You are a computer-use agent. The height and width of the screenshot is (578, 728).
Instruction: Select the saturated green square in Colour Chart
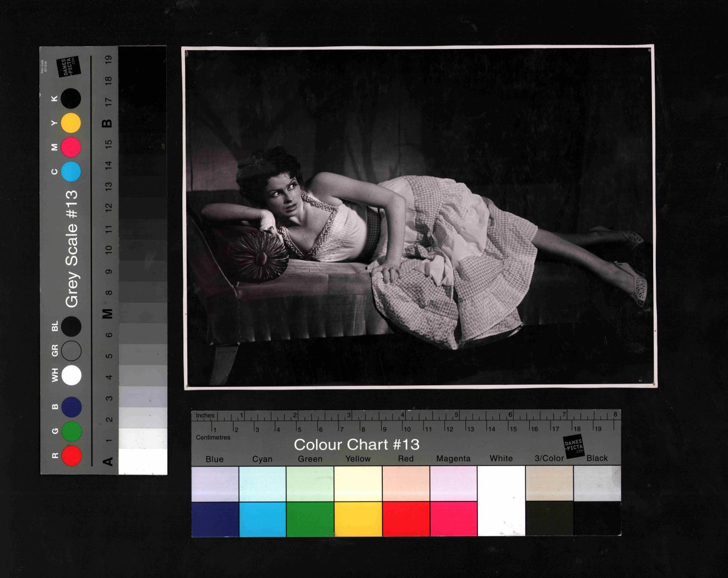click(310, 519)
